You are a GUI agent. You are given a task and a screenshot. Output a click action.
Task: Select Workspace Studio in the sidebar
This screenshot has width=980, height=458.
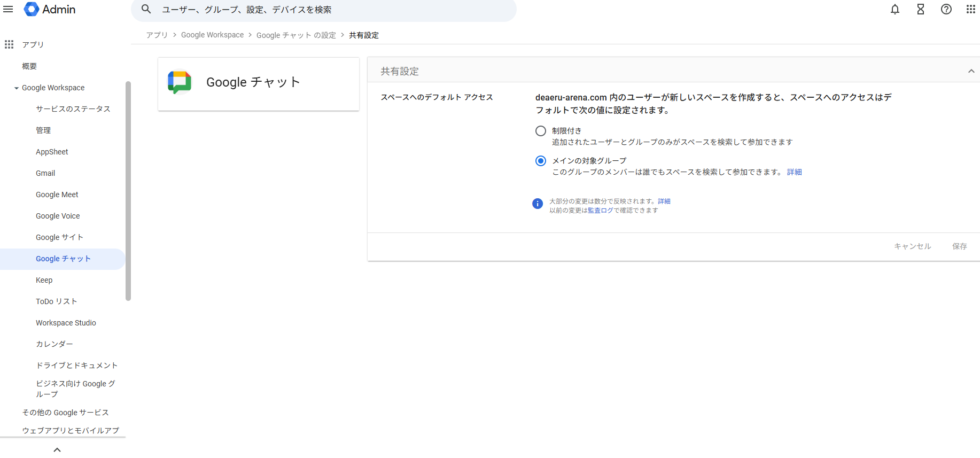click(66, 323)
